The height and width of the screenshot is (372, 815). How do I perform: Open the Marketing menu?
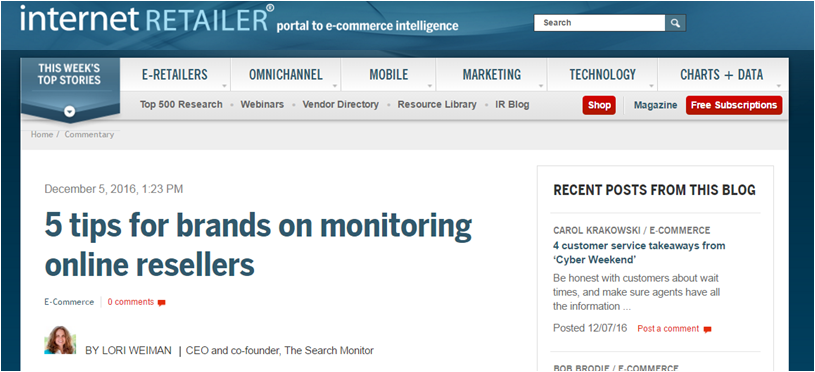[492, 75]
